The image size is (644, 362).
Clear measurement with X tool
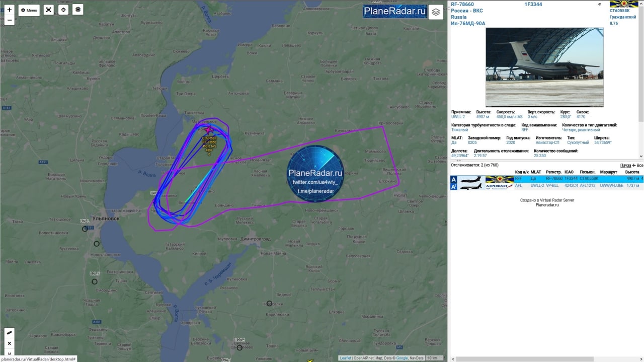pyautogui.click(x=10, y=343)
